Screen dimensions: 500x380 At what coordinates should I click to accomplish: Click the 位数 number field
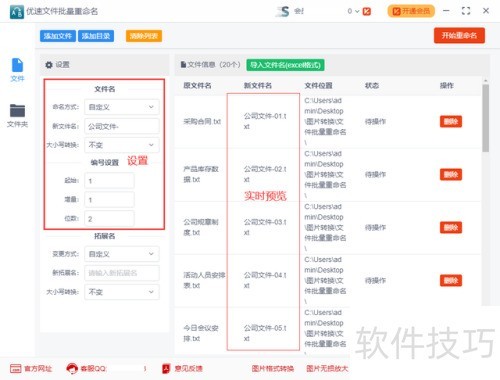[x=109, y=219]
